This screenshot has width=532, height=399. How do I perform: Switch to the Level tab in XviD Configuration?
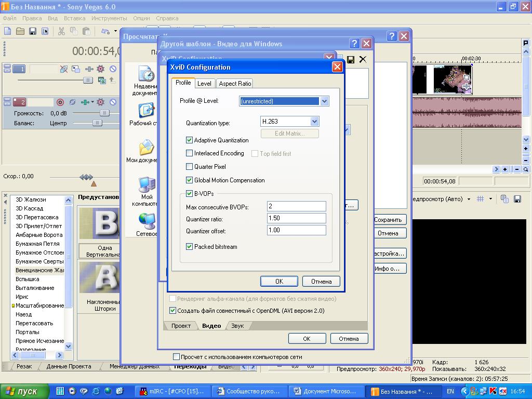204,84
